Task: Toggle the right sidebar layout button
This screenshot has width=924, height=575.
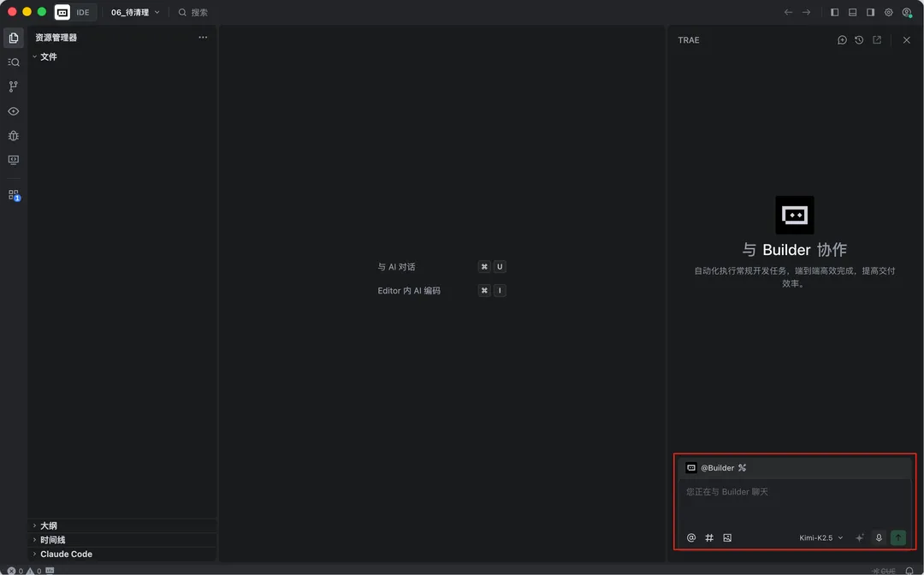Action: point(870,12)
